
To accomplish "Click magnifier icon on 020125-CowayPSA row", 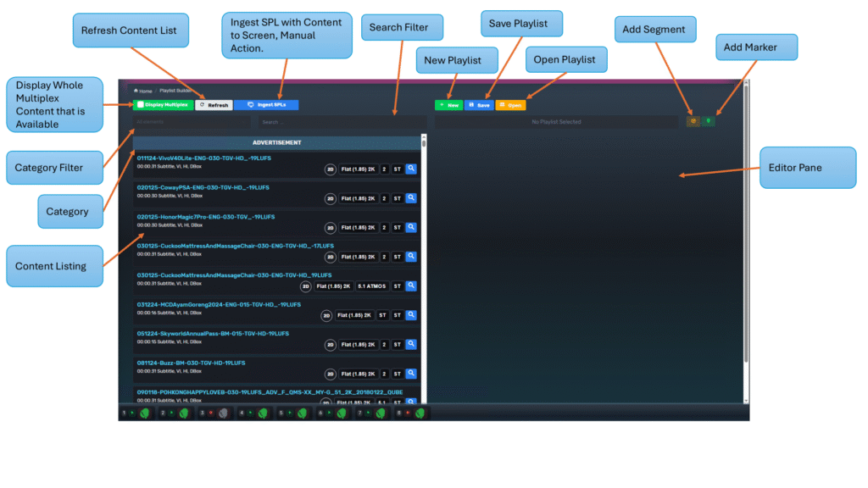I will point(411,198).
